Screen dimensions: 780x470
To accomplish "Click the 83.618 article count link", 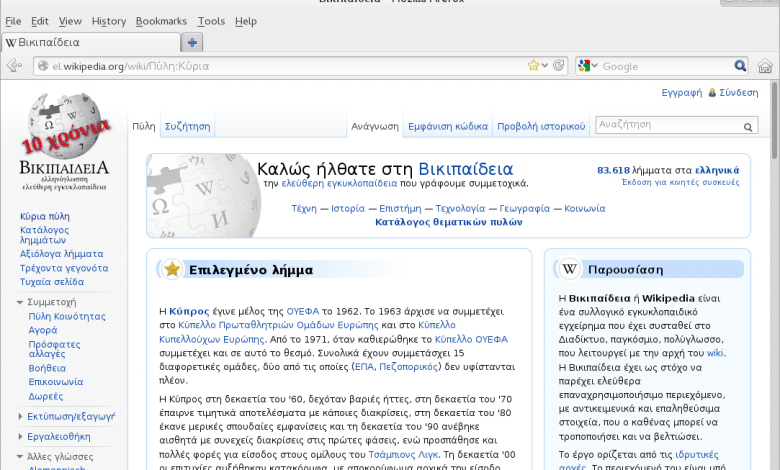I will [x=613, y=170].
